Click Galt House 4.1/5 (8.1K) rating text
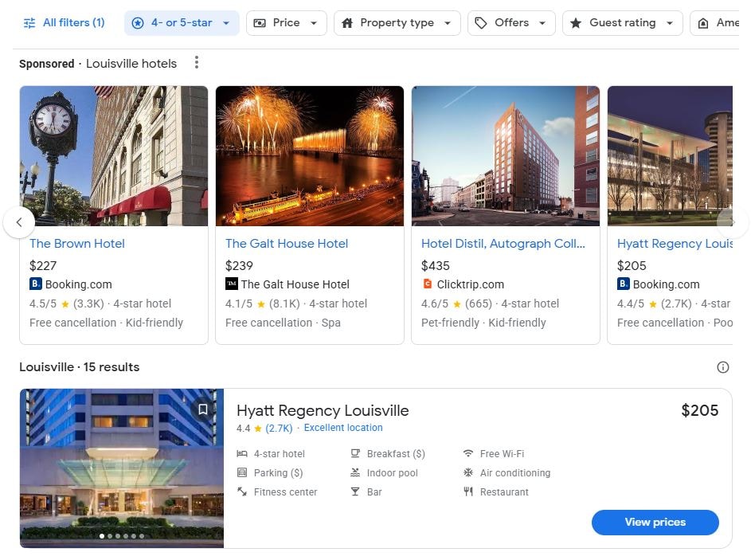 click(263, 303)
